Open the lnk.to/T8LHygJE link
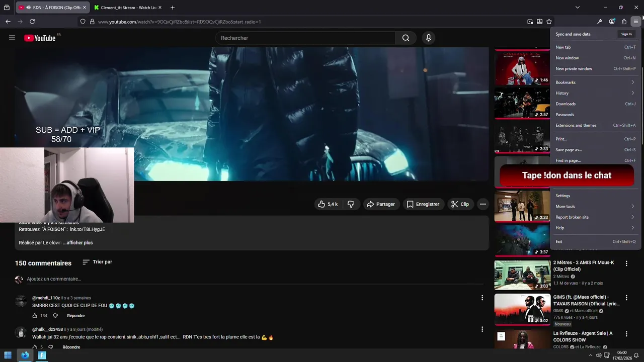644x362 pixels. click(x=88, y=229)
